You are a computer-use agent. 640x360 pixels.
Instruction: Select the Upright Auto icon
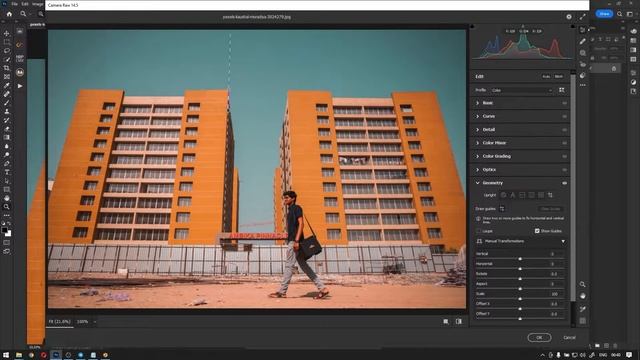513,195
